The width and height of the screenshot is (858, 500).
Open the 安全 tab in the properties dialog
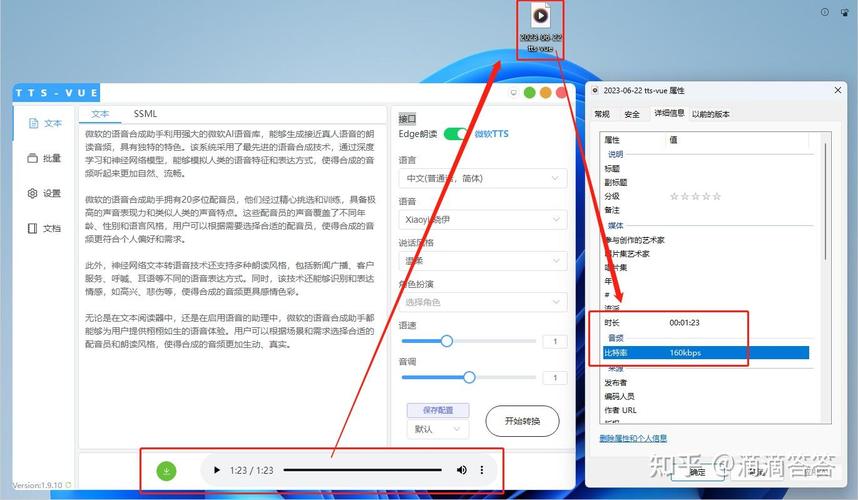coord(632,114)
